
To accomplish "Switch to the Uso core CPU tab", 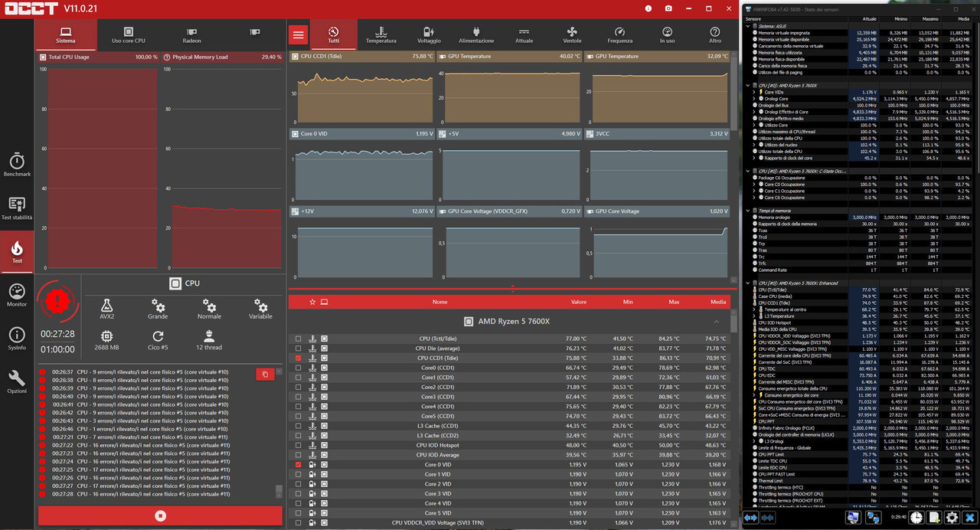I will [129, 35].
